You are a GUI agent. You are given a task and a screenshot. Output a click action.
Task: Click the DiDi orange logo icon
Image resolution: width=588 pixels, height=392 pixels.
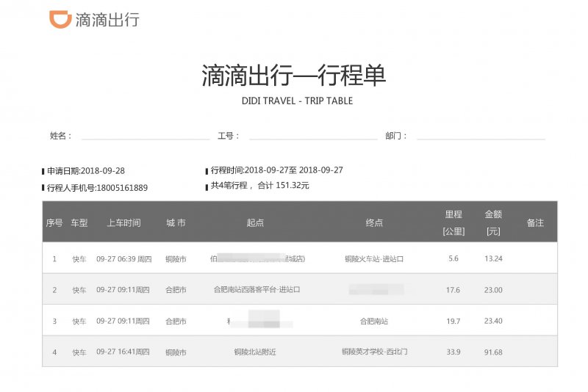[x=60, y=19]
